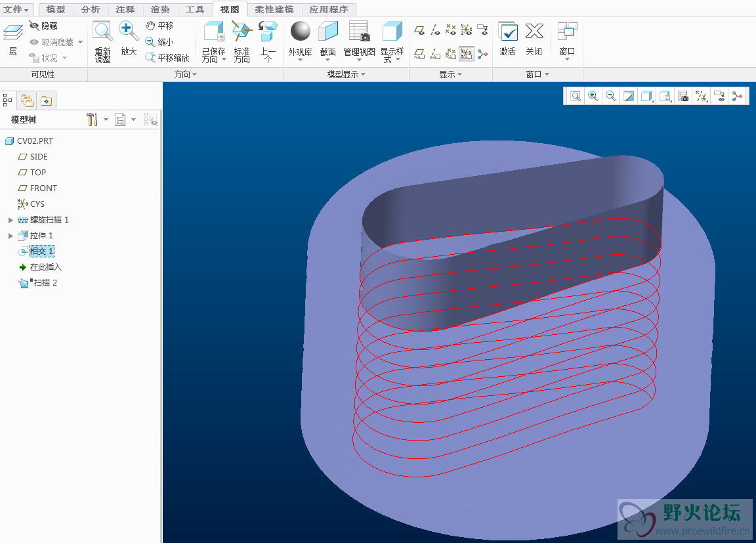Click the 缩小 zoom out button
This screenshot has width=756, height=543.
(x=159, y=42)
